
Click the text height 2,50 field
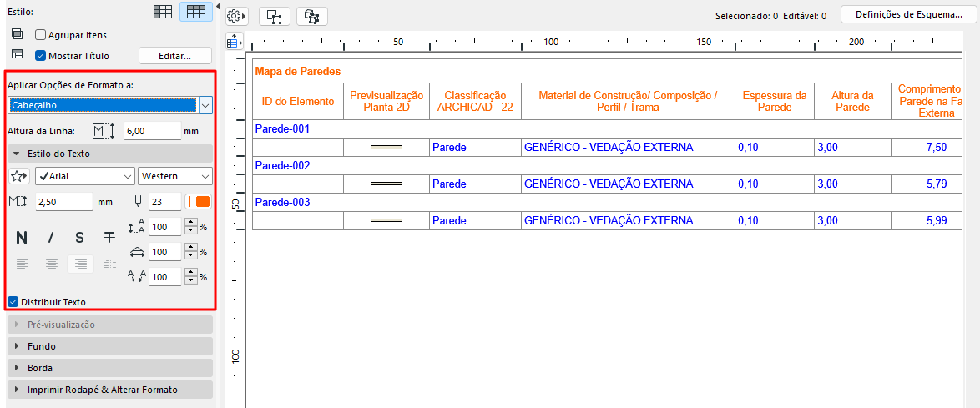63,201
